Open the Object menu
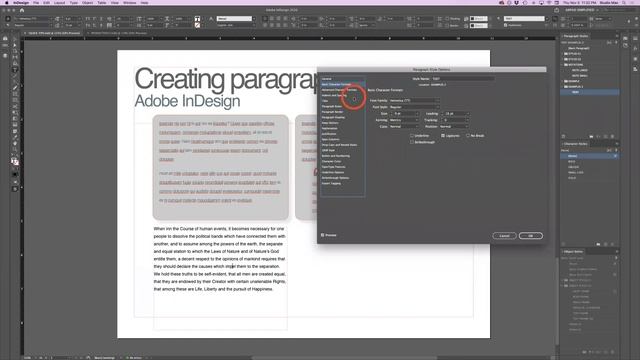Viewport: 640px width, 360px height. [87, 2]
